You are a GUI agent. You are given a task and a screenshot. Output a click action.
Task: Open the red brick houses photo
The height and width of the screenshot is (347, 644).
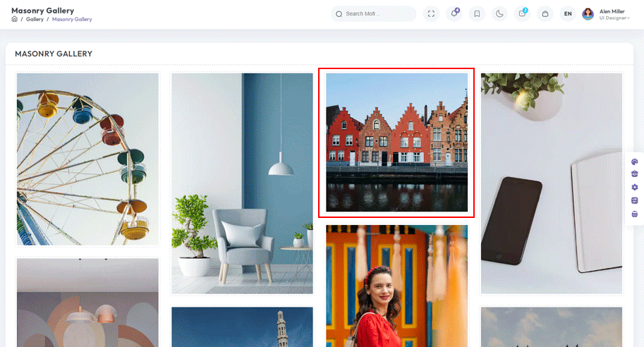pyautogui.click(x=396, y=142)
